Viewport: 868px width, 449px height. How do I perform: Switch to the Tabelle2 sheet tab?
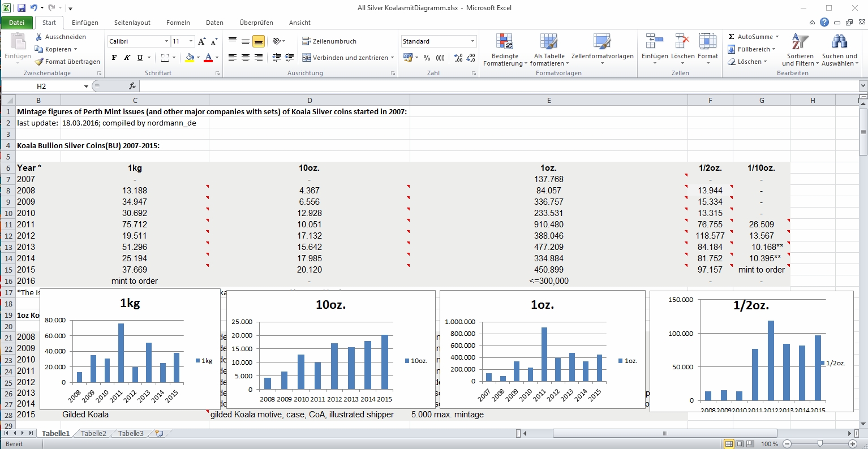click(x=93, y=433)
